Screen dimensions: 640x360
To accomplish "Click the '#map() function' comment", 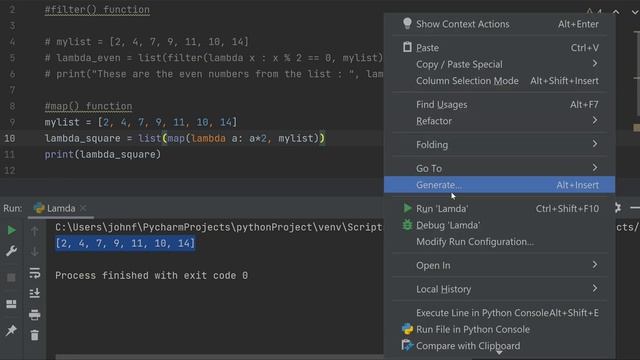I will coord(88,106).
